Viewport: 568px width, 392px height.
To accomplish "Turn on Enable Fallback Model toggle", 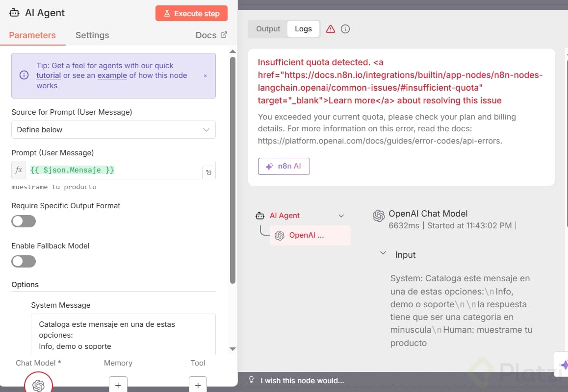I will pos(24,262).
